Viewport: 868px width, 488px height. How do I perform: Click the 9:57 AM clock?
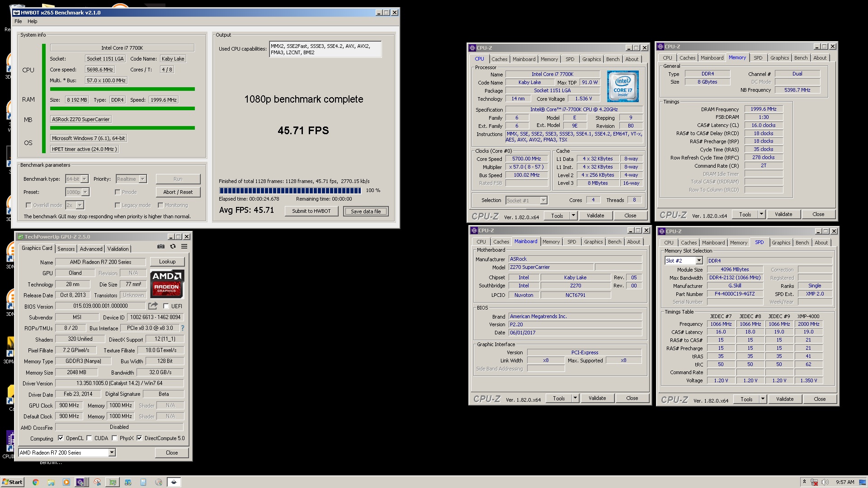point(845,482)
